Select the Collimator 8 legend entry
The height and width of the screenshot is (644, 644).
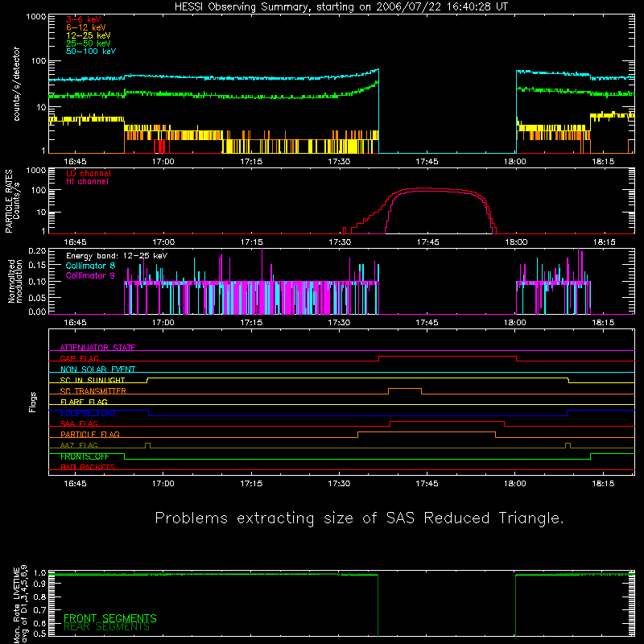pyautogui.click(x=90, y=266)
